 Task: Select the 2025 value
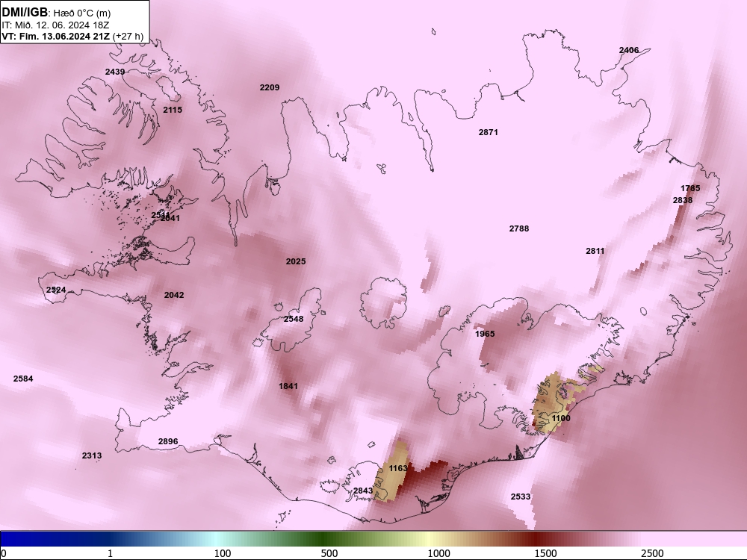[x=296, y=261]
